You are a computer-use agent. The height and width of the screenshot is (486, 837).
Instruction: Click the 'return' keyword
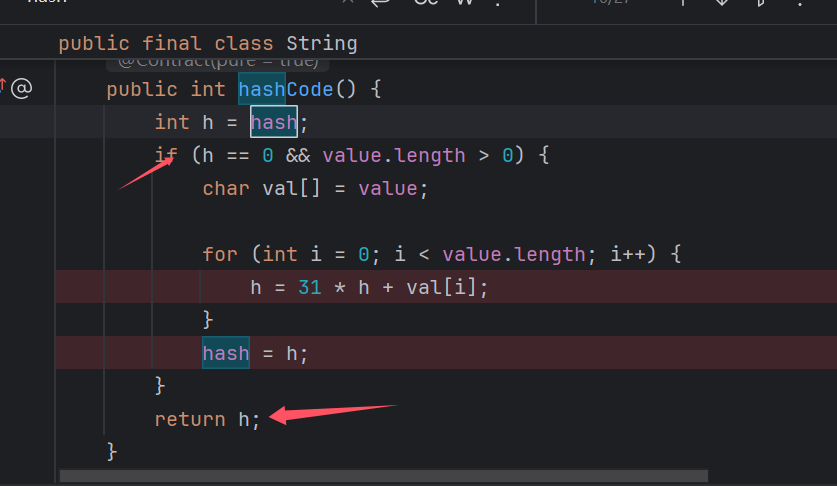190,419
